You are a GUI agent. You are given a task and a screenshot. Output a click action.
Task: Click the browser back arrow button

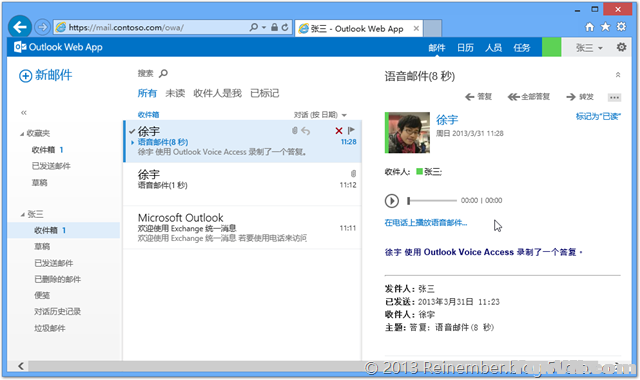(x=20, y=27)
